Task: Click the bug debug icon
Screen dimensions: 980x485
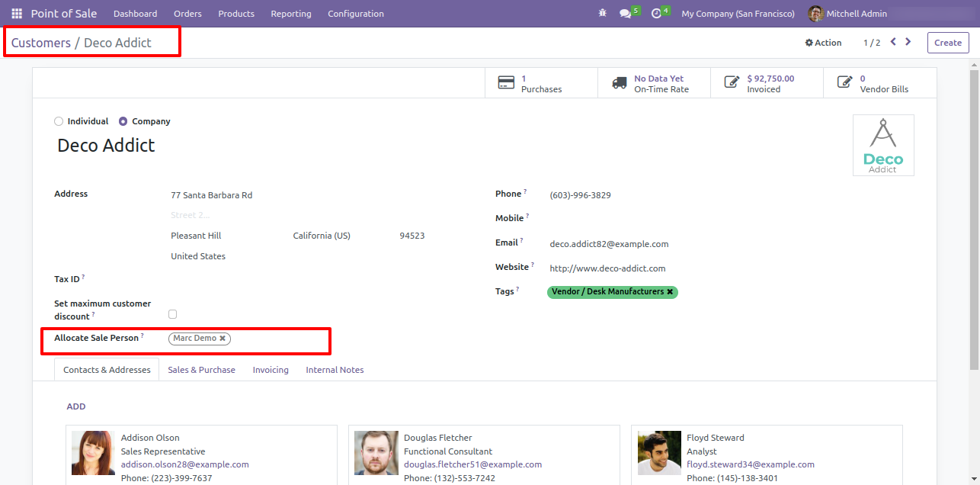Action: 603,14
